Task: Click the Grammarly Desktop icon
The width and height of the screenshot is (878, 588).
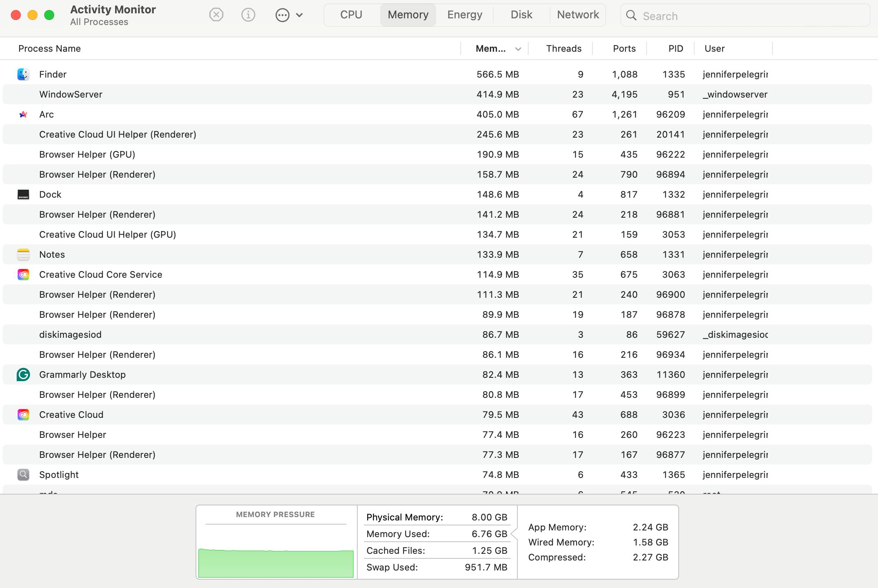Action: 23,374
